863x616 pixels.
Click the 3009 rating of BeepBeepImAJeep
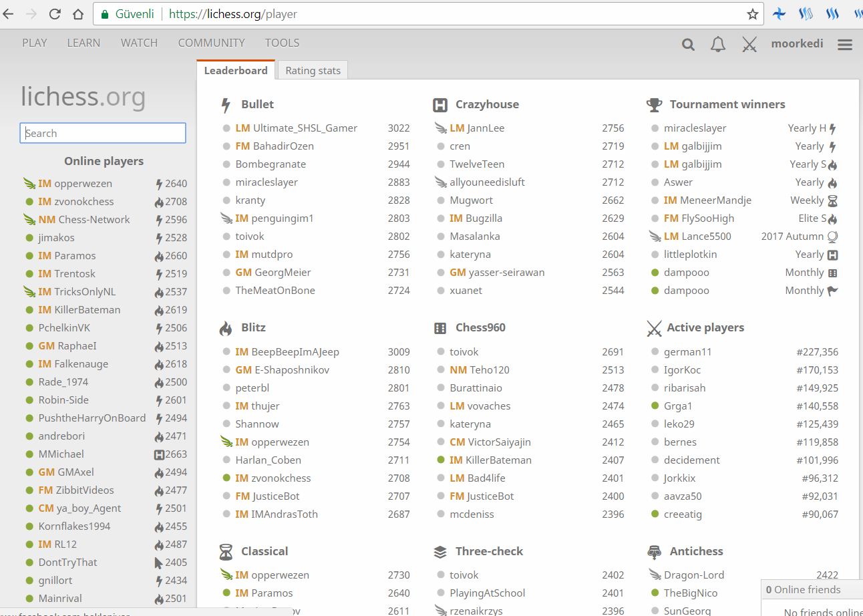point(399,352)
